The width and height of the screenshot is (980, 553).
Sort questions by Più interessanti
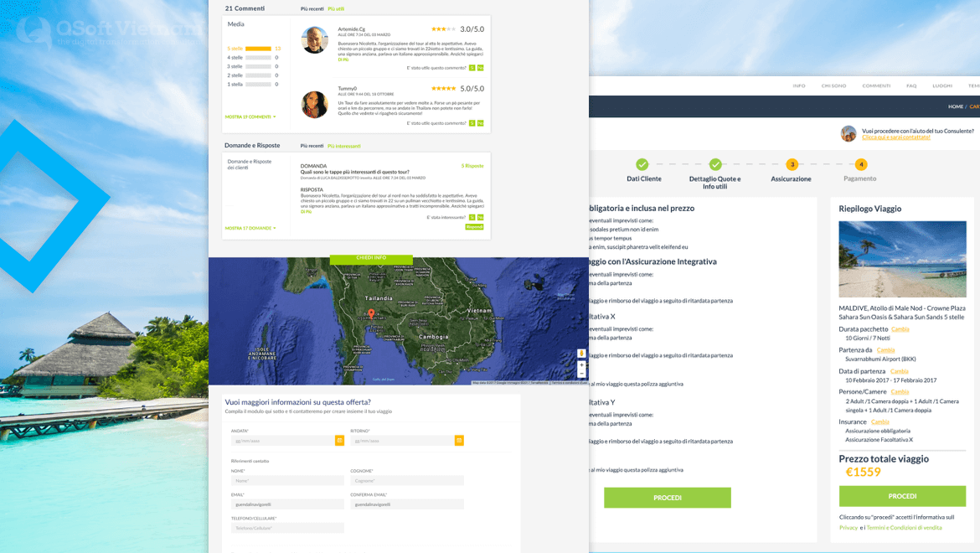343,147
